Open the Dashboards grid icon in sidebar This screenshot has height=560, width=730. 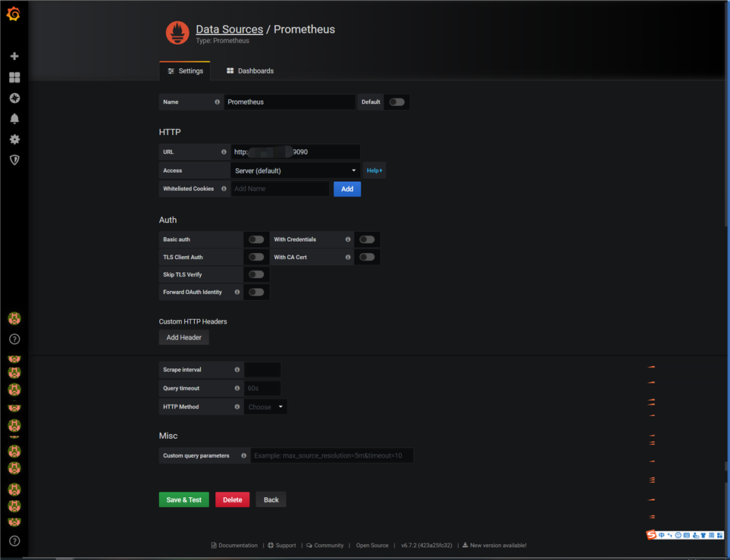(x=14, y=77)
